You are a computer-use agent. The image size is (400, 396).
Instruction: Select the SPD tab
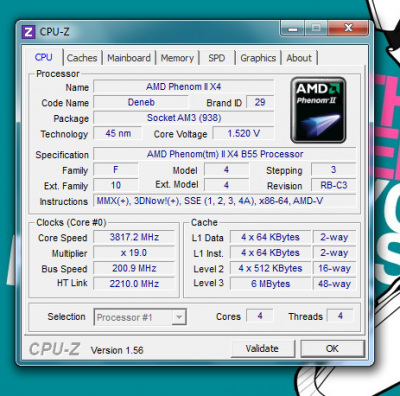(x=217, y=58)
